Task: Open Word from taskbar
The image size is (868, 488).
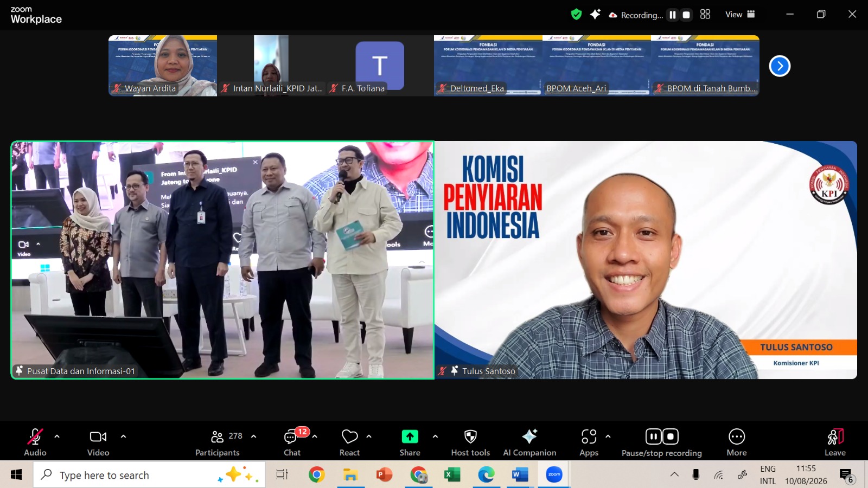Action: pyautogui.click(x=520, y=475)
